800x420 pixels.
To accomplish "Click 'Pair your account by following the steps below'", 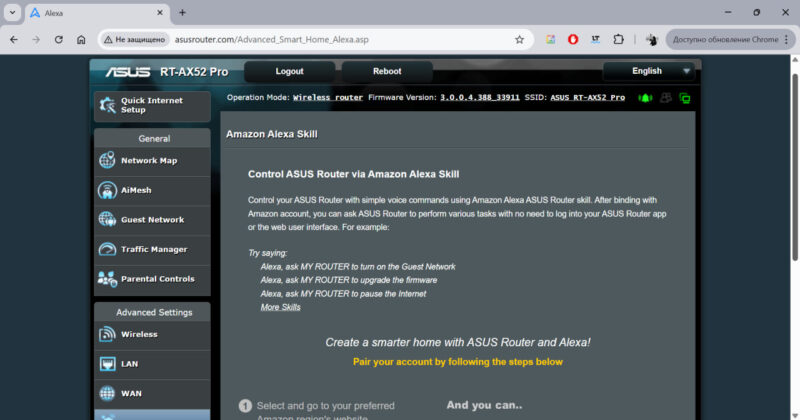I will tap(458, 362).
